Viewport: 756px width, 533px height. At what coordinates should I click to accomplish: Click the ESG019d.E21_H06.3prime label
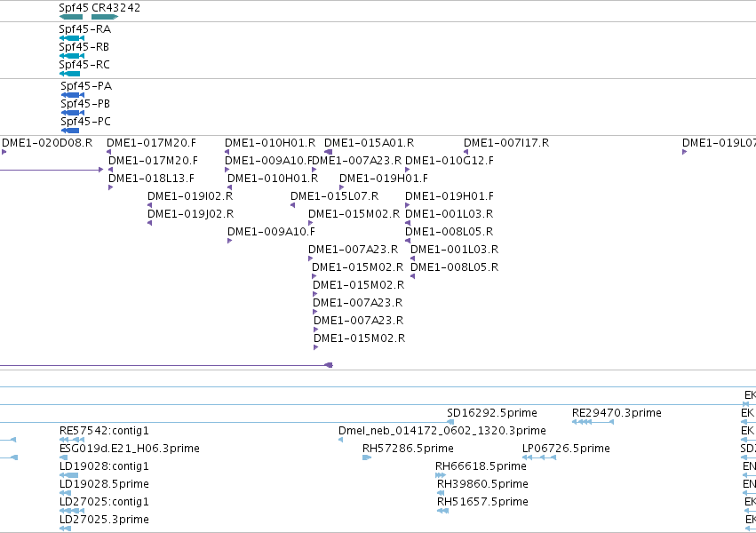pyautogui.click(x=130, y=449)
